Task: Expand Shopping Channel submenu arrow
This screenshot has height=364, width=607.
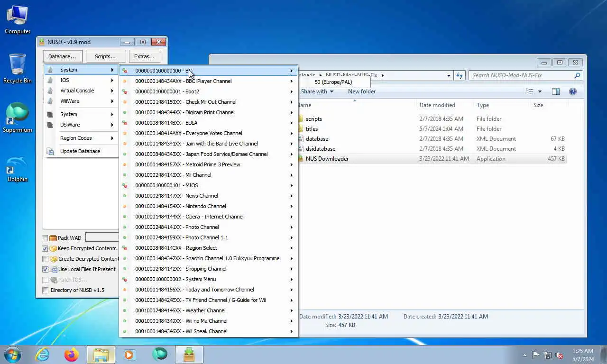Action: [292, 269]
